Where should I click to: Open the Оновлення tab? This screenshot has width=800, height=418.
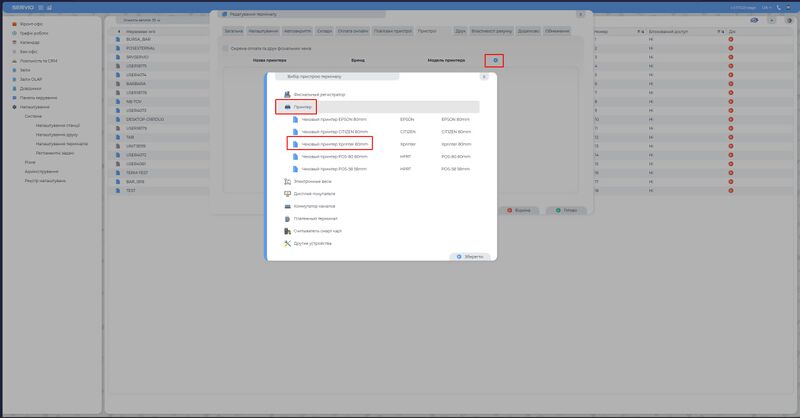tap(558, 31)
